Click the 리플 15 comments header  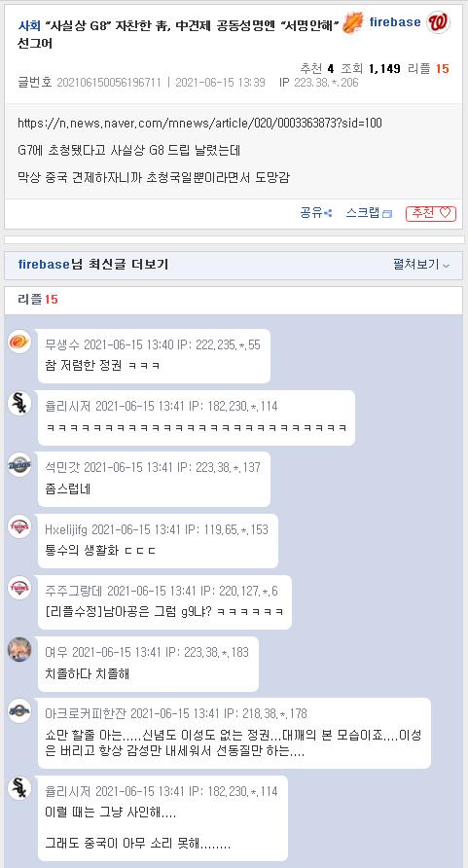(38, 300)
